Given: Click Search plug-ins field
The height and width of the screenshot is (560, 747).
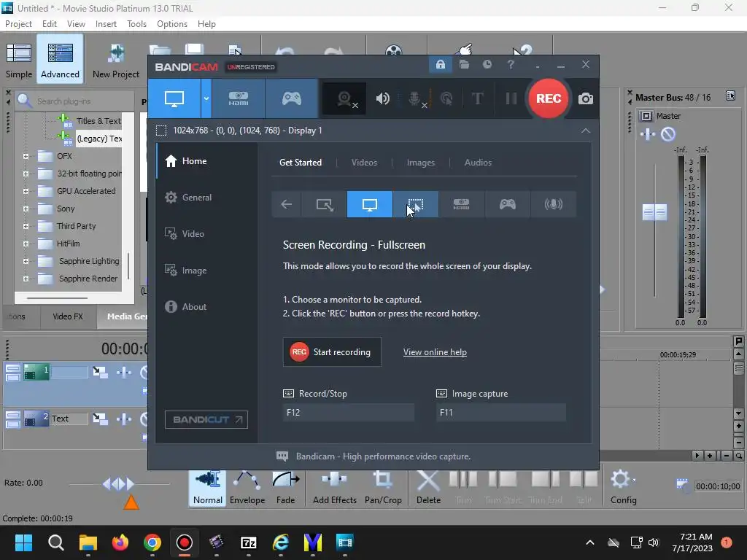Looking at the screenshot, I should 74,101.
